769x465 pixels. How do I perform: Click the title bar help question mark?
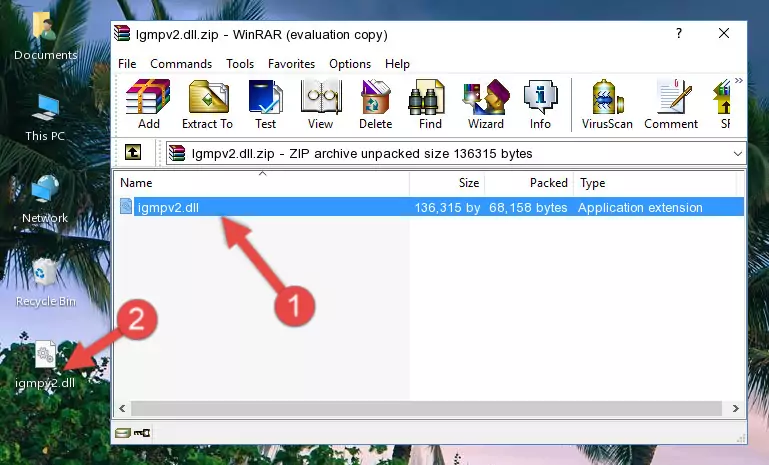tap(679, 33)
